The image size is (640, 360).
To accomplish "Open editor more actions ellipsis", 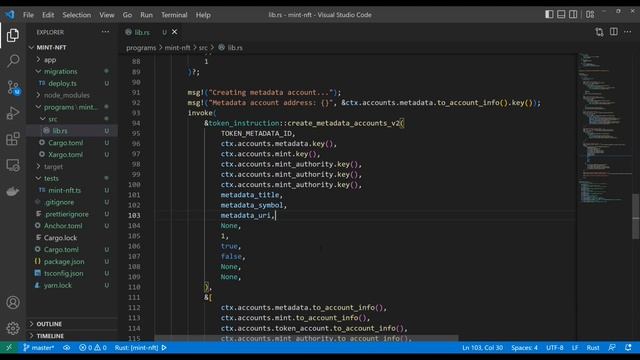I will tap(628, 32).
